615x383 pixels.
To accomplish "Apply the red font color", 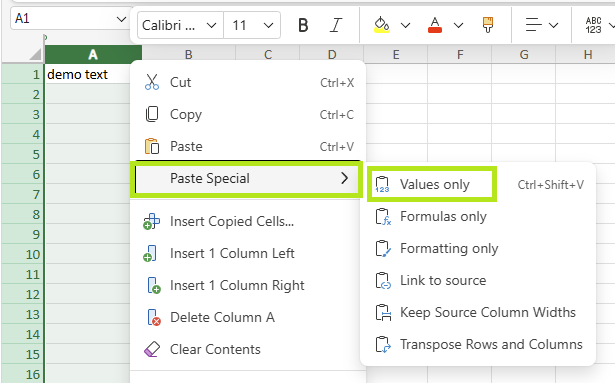I will point(435,25).
